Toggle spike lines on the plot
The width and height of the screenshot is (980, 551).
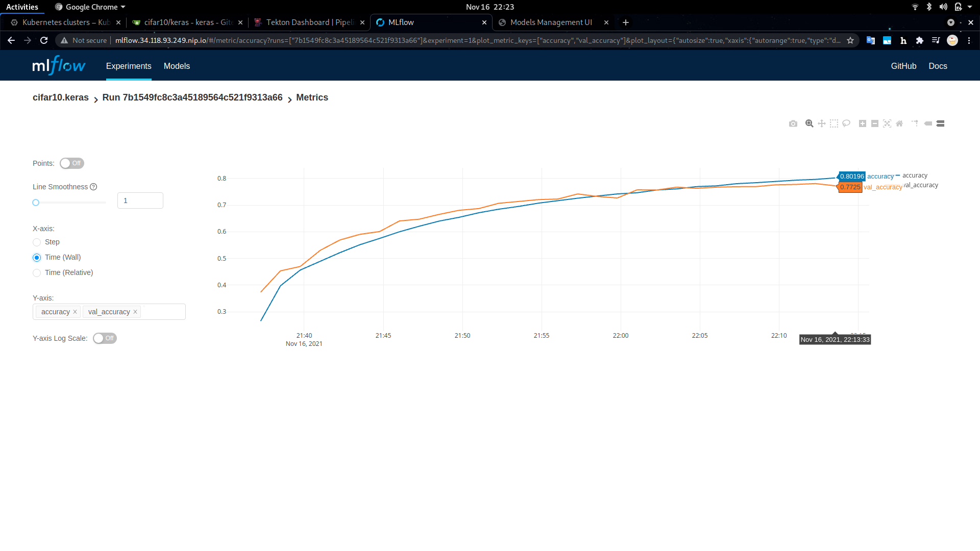(915, 123)
